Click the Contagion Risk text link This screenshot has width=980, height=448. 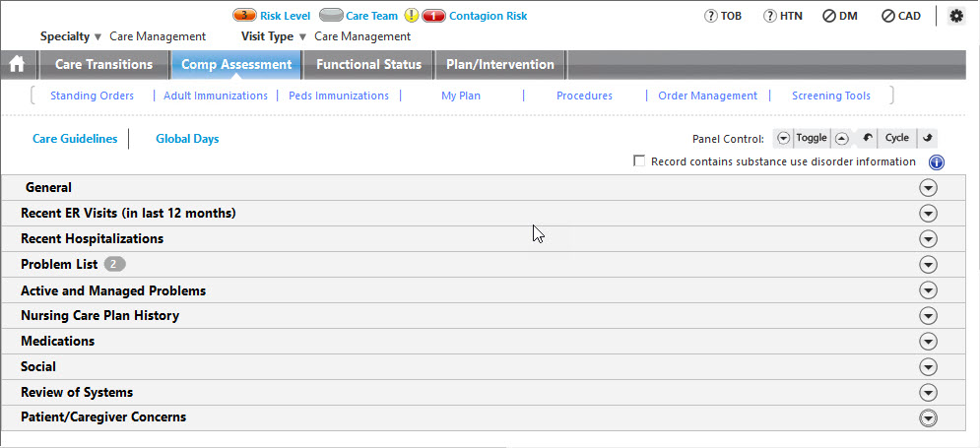point(489,16)
